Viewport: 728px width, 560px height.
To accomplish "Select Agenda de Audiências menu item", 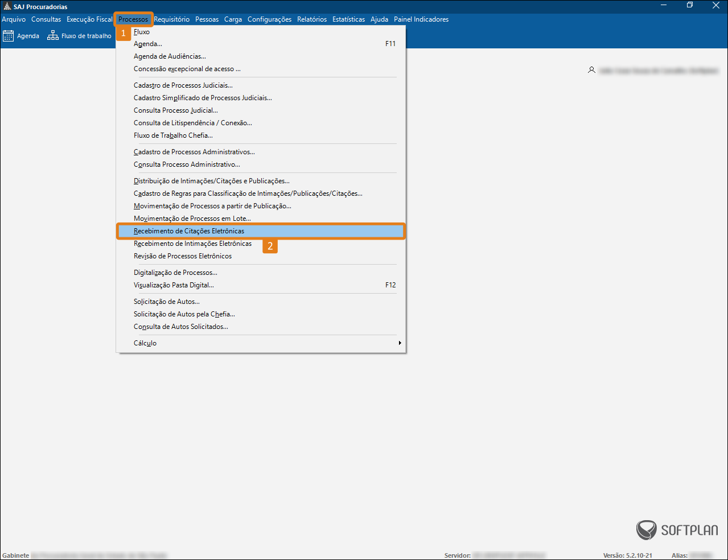I will pos(170,56).
